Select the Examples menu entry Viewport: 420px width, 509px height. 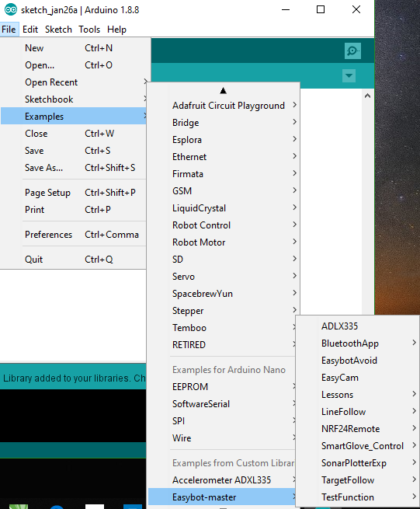pyautogui.click(x=74, y=117)
